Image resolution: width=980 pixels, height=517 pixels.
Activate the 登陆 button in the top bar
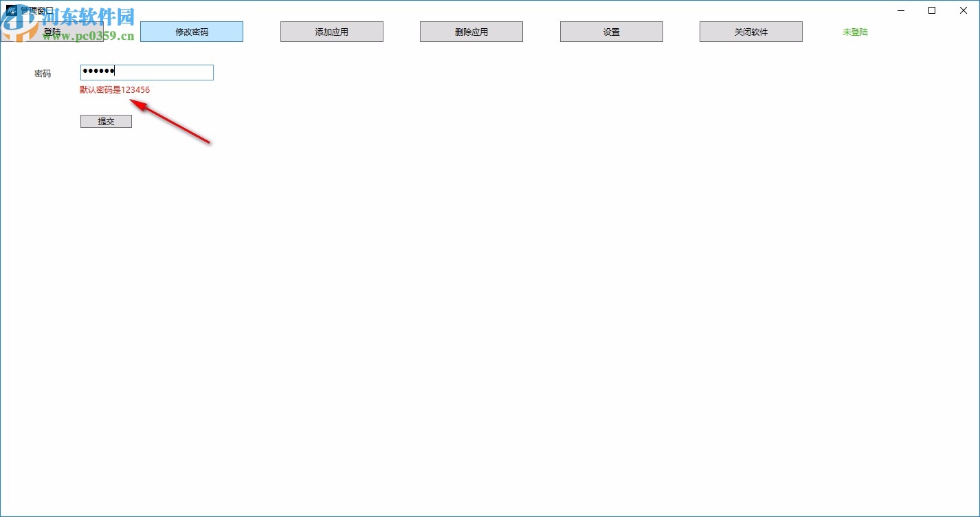pyautogui.click(x=53, y=32)
